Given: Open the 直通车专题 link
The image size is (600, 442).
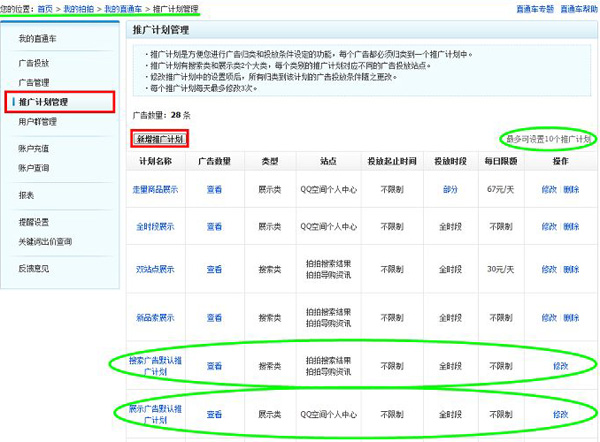Looking at the screenshot, I should 535,9.
